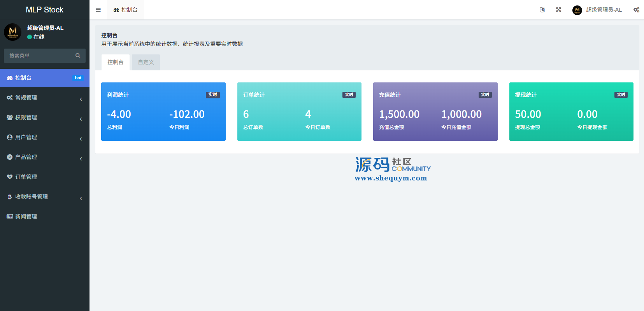Open the settings gears icon at top right
Screen dimensions: 644x311
click(x=636, y=10)
